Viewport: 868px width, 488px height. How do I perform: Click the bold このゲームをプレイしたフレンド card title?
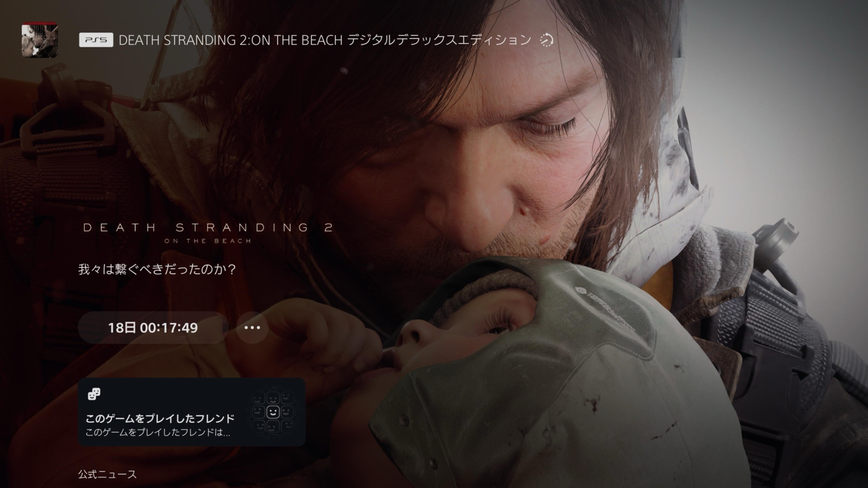click(160, 418)
